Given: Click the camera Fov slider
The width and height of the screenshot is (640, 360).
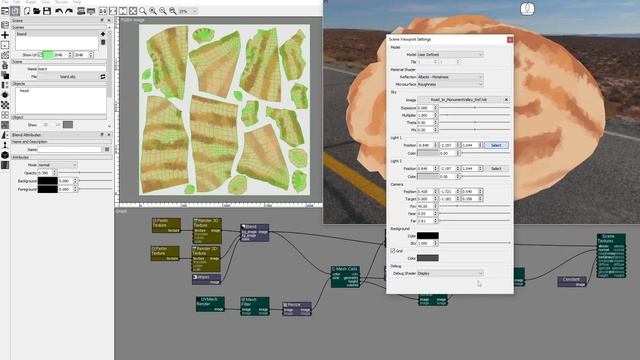Looking at the screenshot, I should coord(475,206).
